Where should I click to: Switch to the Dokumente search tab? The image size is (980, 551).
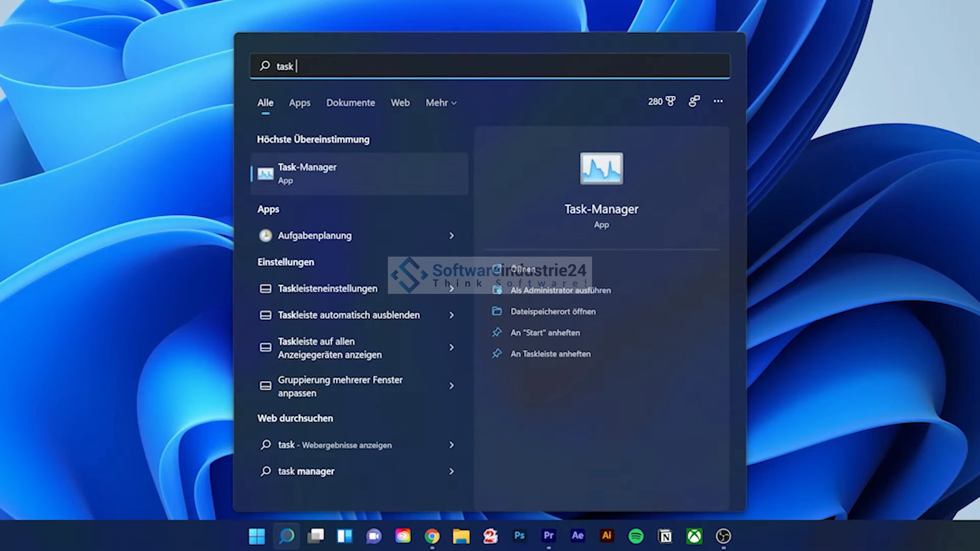351,103
